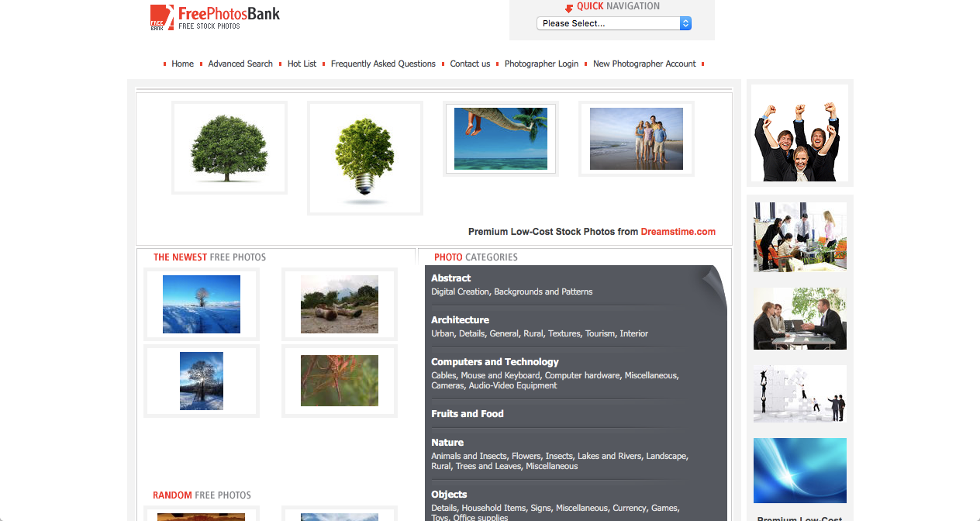Click the cheering business people sidebar image
The height and width of the screenshot is (521, 980).
[x=800, y=133]
